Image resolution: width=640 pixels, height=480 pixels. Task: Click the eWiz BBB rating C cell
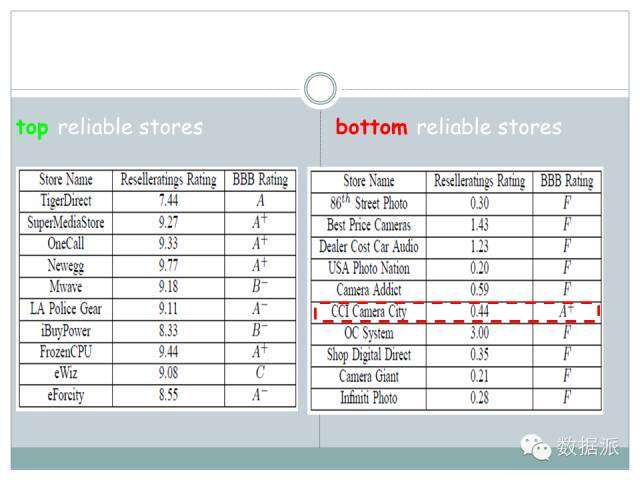pyautogui.click(x=259, y=373)
